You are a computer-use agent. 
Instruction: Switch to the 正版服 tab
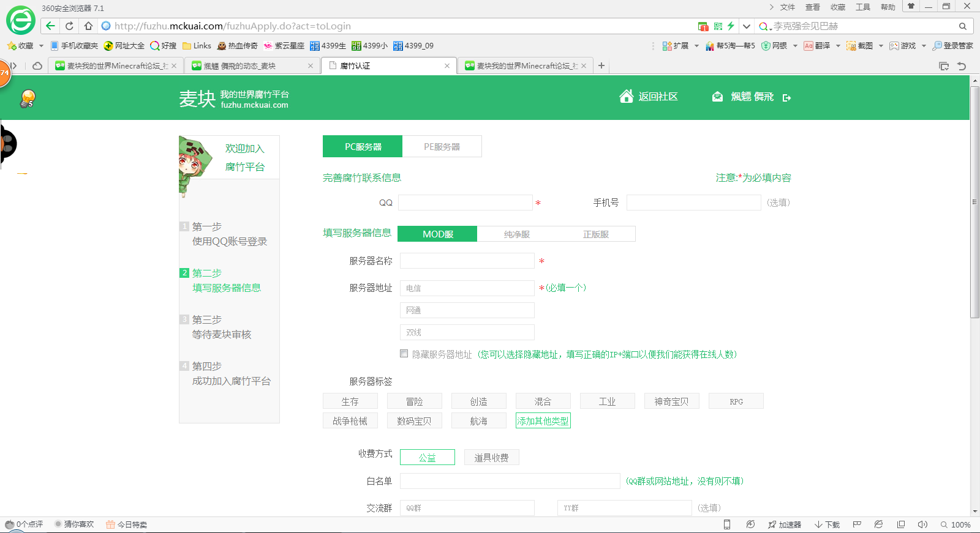coord(595,234)
